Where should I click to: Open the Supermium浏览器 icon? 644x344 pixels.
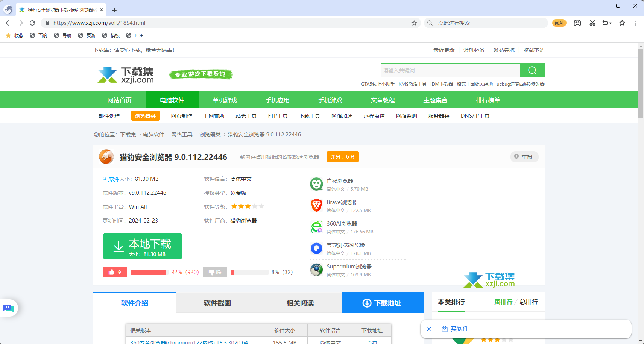tap(317, 270)
